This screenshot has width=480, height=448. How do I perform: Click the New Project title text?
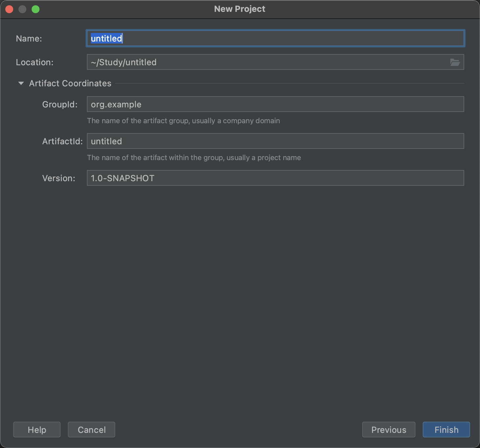pyautogui.click(x=240, y=9)
